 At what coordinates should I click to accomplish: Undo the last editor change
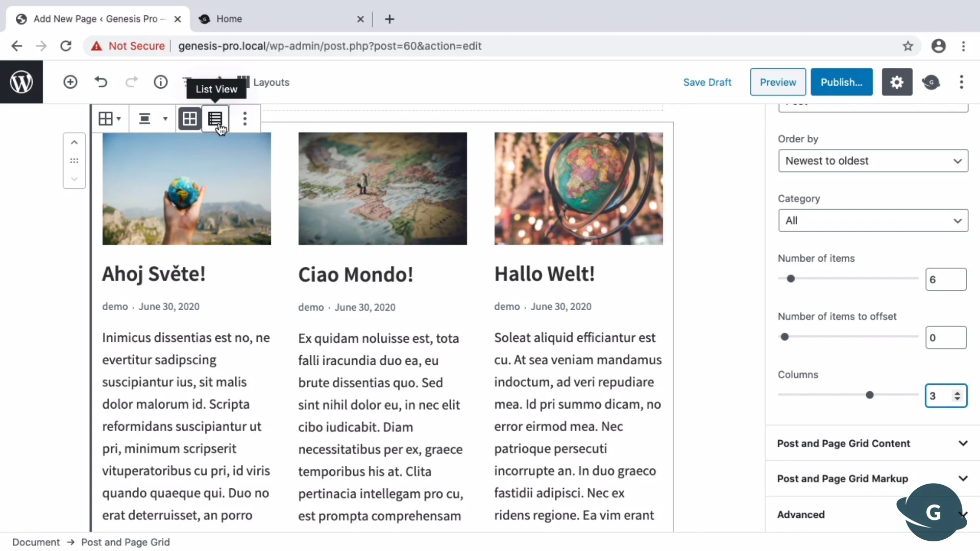101,82
